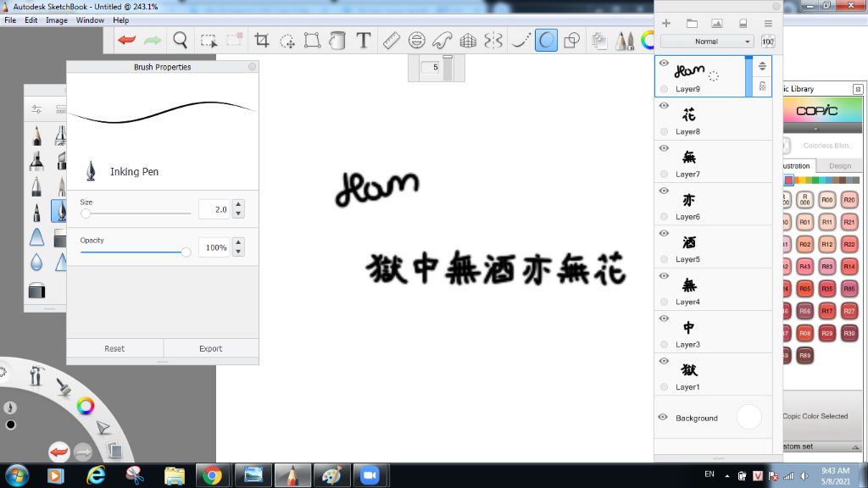Image resolution: width=868 pixels, height=488 pixels.
Task: Hide the Background layer
Action: [x=663, y=417]
